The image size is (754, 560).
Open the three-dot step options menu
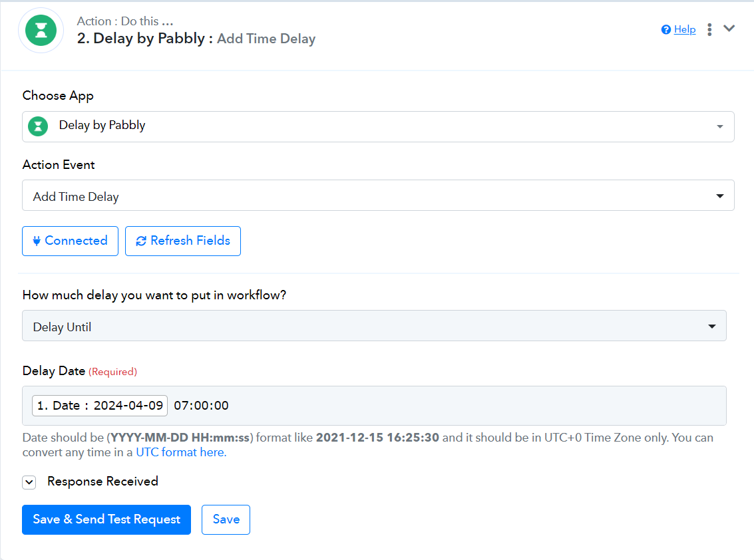click(x=709, y=30)
